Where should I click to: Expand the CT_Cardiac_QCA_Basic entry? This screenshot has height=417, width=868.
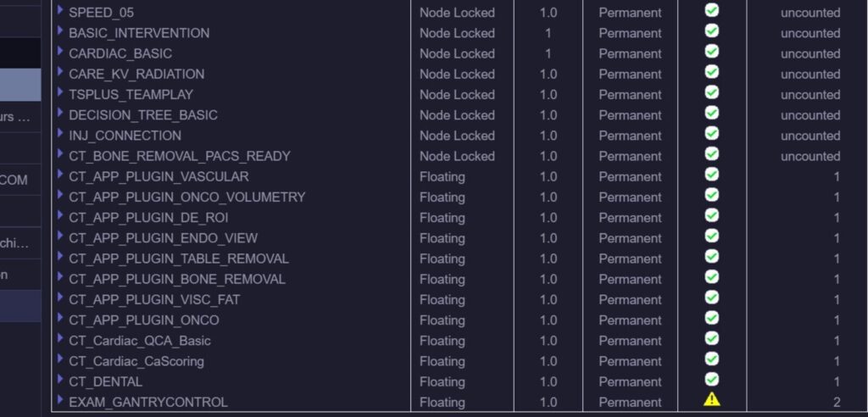coord(60,338)
